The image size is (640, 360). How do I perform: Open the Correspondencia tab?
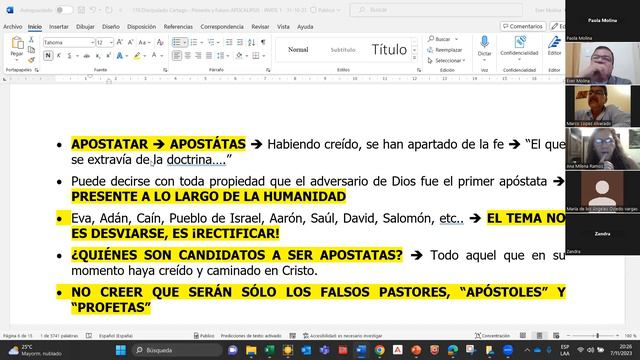tap(222, 27)
